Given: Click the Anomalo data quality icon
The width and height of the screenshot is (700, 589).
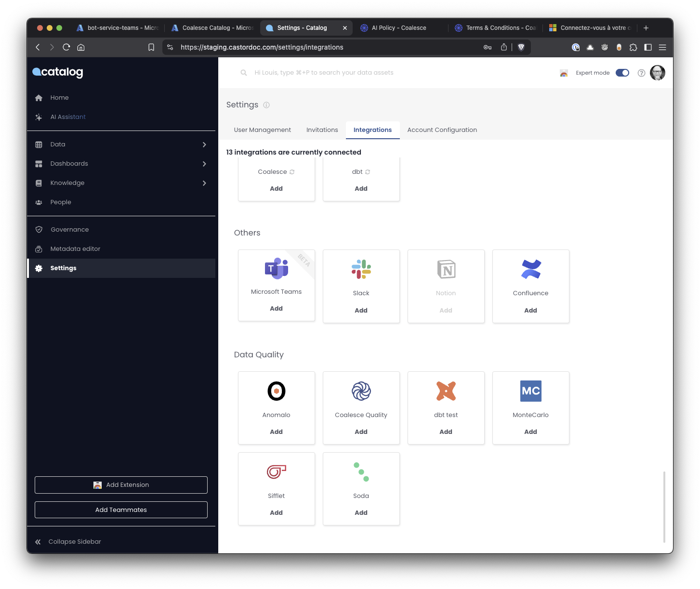Looking at the screenshot, I should point(276,391).
